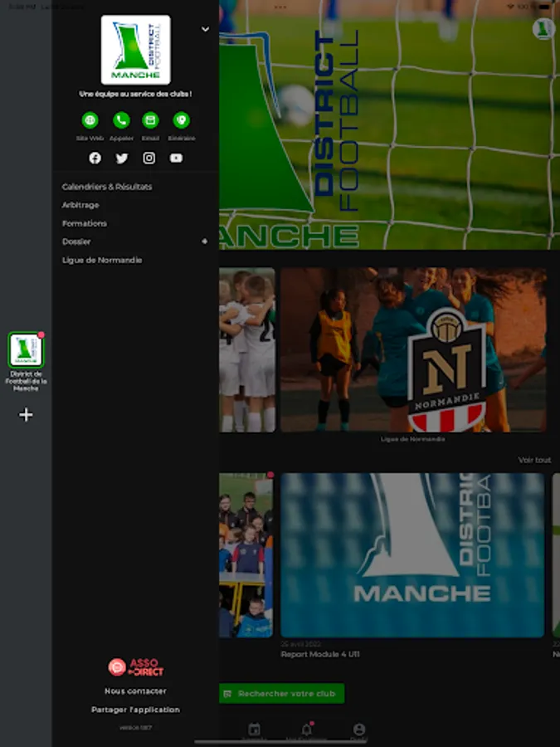Tap the Appeler phone icon
The height and width of the screenshot is (747, 560).
pos(121,120)
